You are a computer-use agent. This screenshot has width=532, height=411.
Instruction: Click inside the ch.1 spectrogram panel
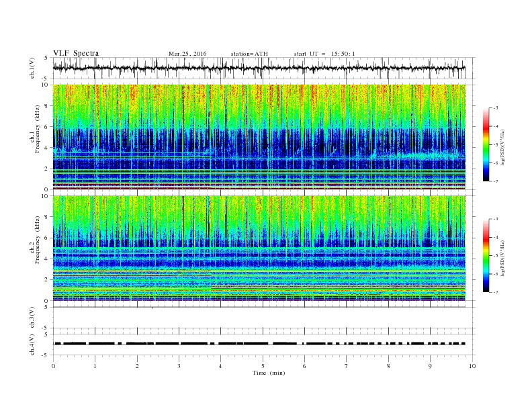click(x=259, y=137)
